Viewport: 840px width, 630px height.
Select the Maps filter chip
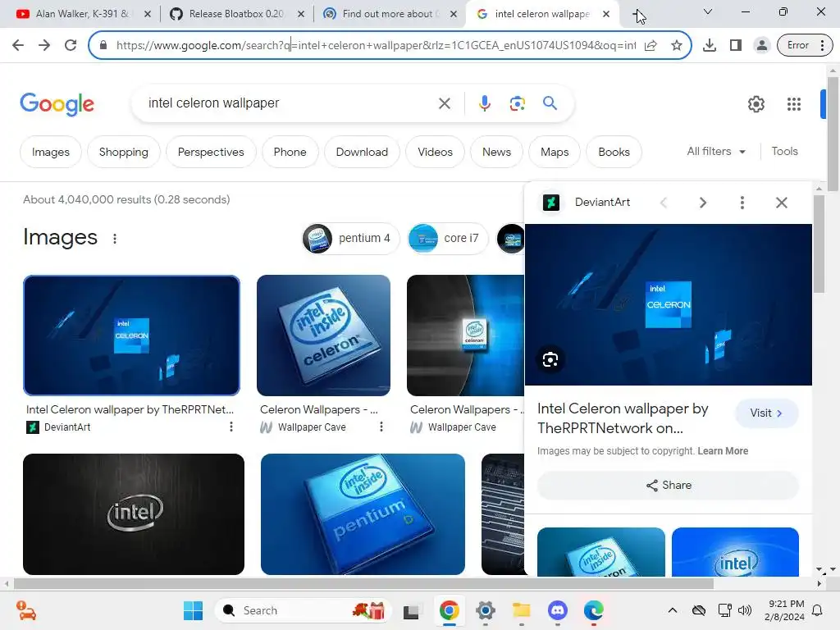[555, 152]
